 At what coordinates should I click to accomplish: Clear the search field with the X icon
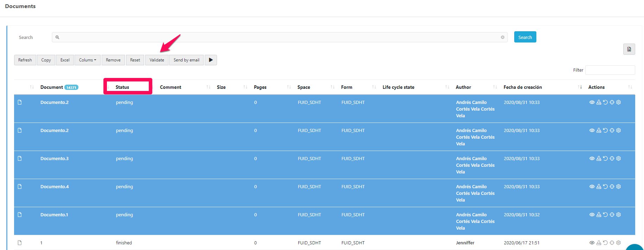tap(503, 37)
